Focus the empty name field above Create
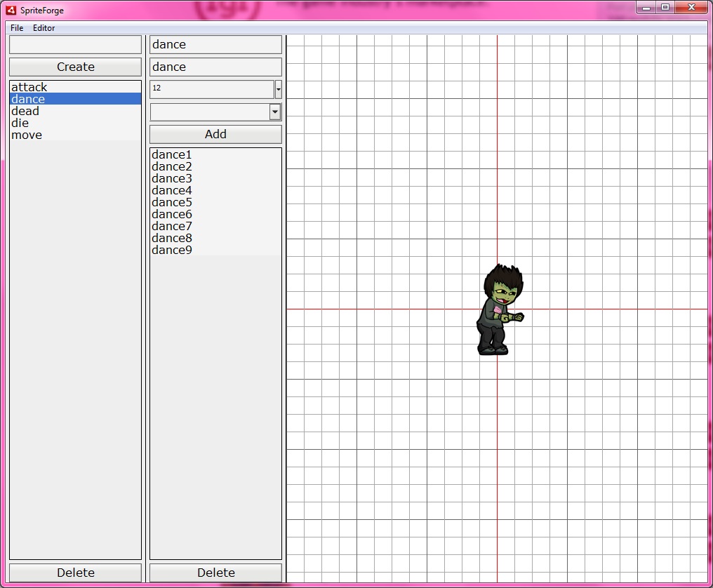The image size is (713, 588). pos(75,44)
